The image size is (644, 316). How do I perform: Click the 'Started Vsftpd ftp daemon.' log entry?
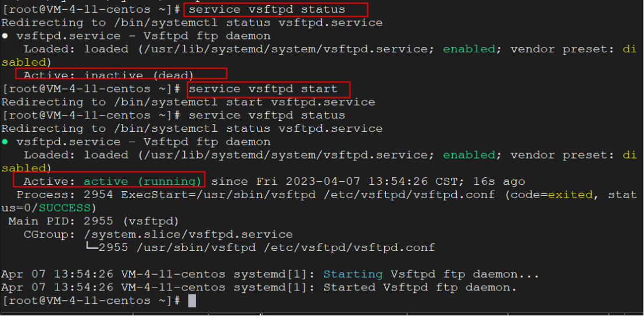420,288
